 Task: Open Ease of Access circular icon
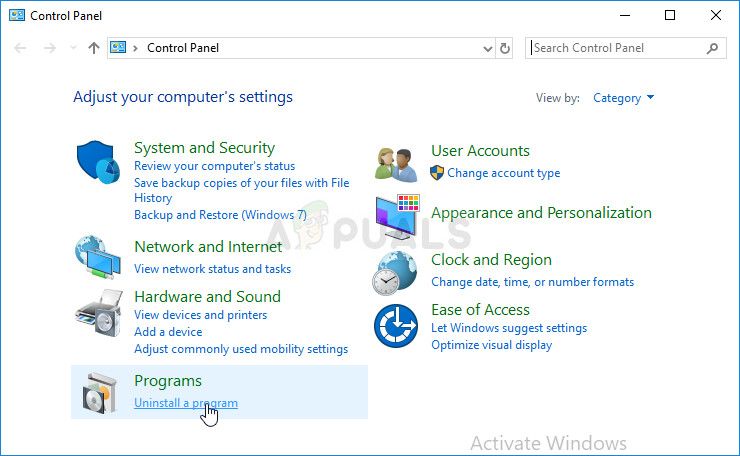point(395,326)
